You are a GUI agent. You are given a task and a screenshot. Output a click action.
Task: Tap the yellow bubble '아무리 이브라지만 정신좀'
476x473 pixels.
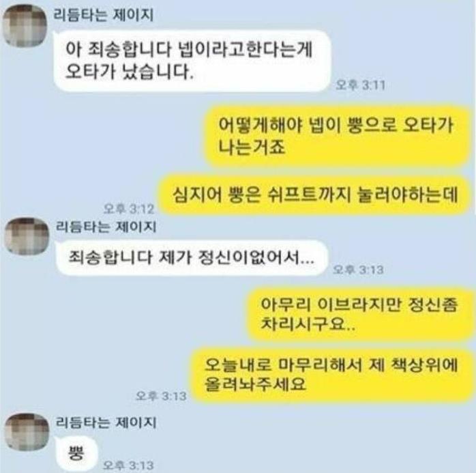pyautogui.click(x=360, y=315)
